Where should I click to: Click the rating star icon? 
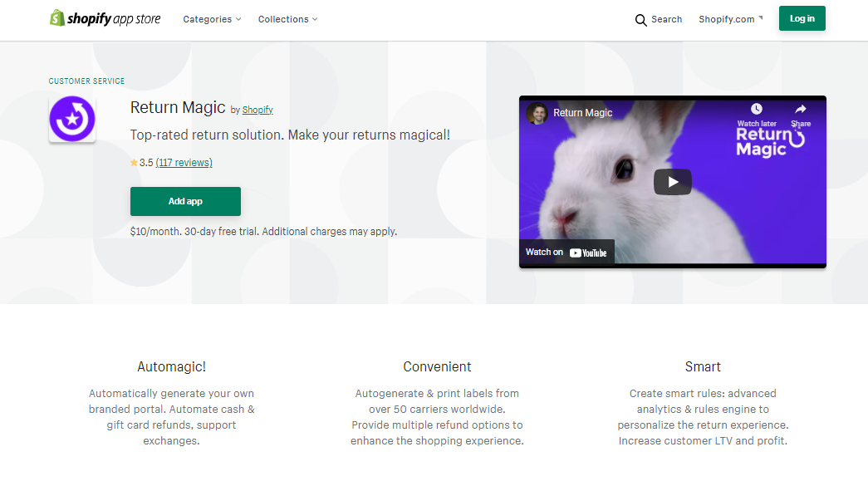(134, 162)
